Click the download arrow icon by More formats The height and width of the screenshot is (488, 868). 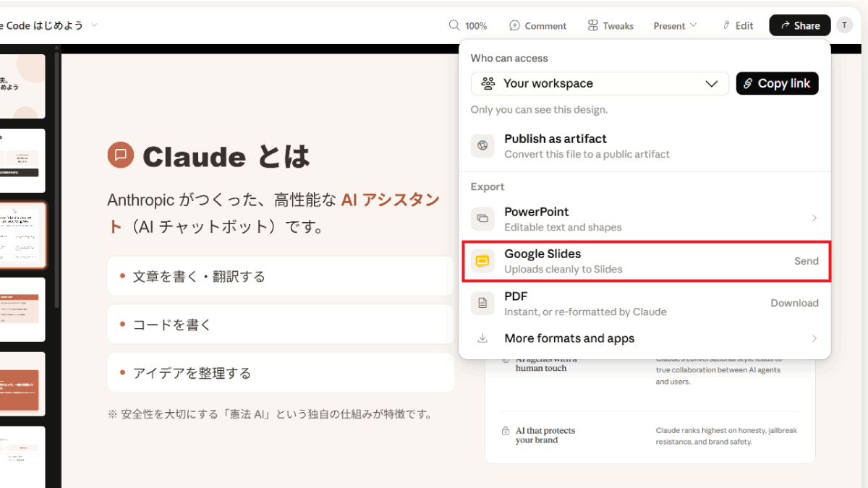482,338
